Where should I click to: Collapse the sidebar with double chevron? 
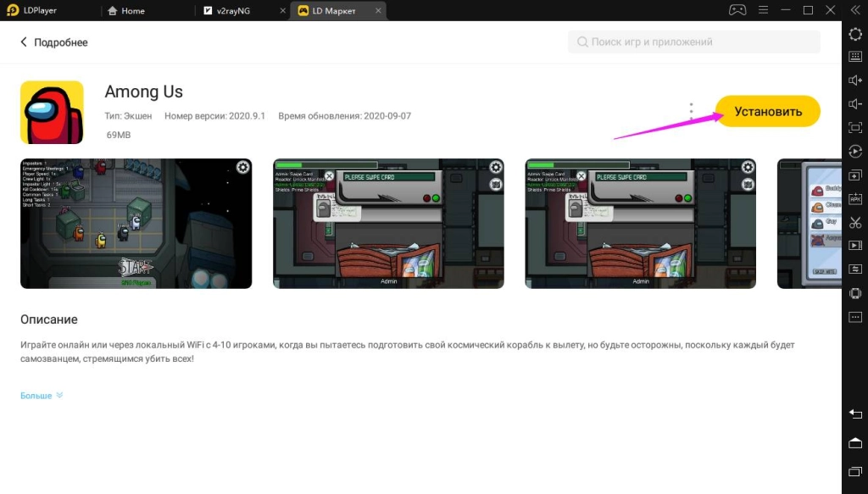click(x=855, y=10)
